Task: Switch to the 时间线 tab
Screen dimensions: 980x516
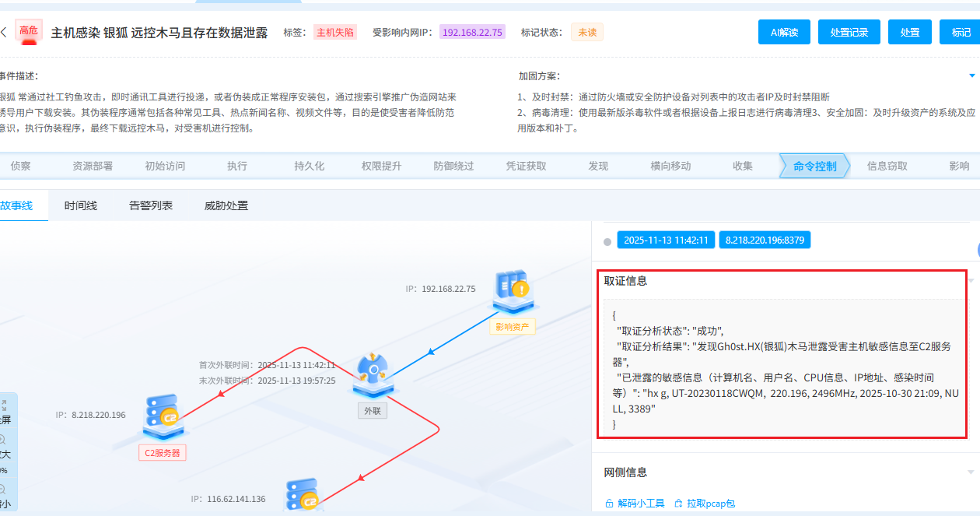Action: [80, 205]
